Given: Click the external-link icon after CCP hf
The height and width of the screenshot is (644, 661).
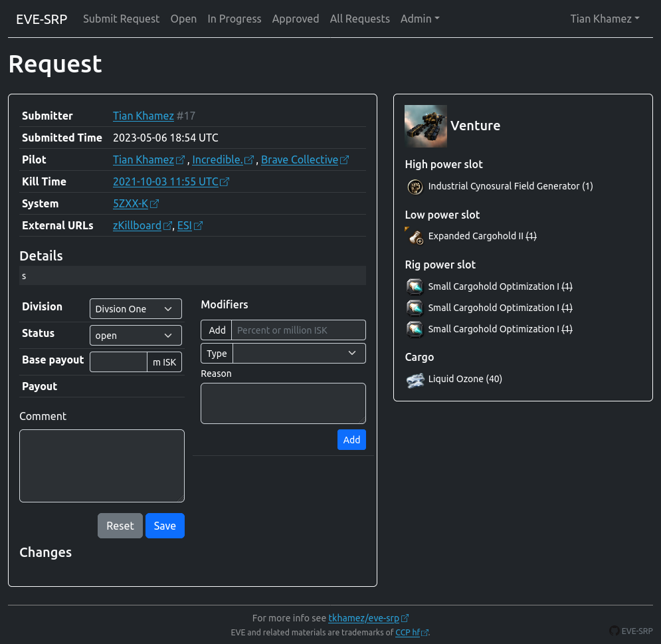Looking at the screenshot, I should (425, 633).
